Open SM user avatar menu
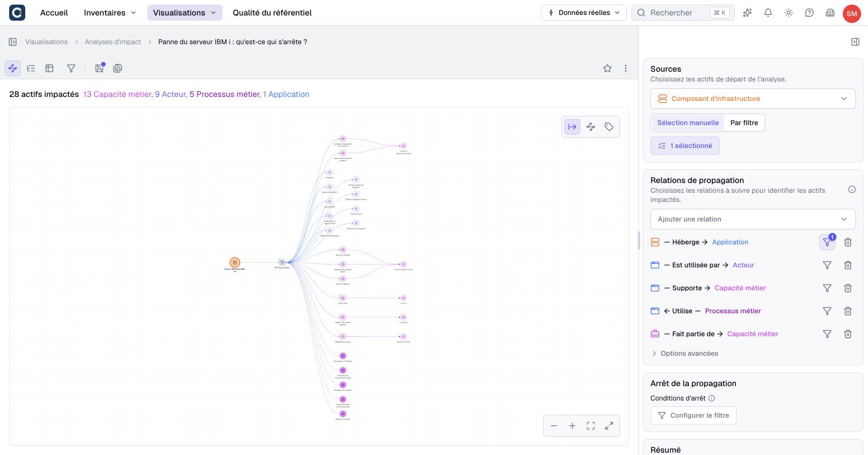 point(852,13)
